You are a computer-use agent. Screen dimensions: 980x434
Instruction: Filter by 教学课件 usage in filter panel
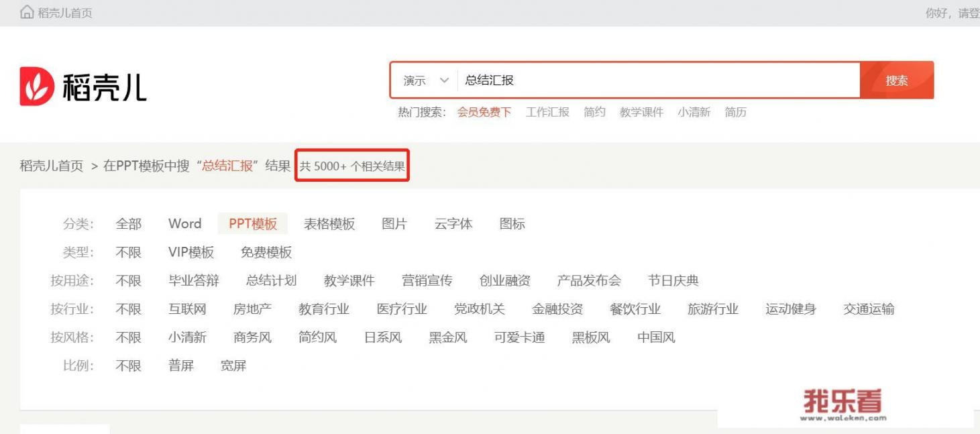[x=349, y=280]
